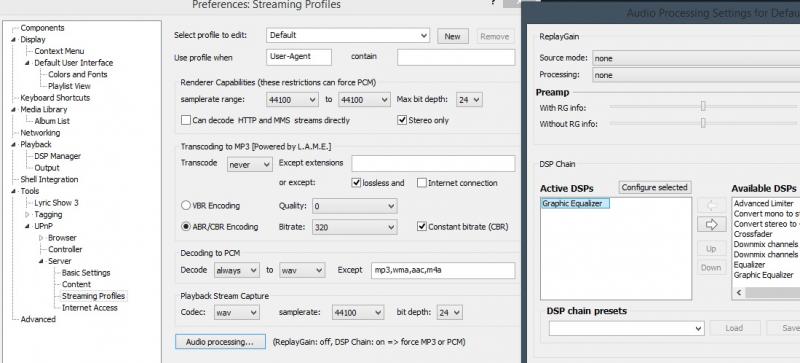This screenshot has width=800, height=363.
Task: Select Equalizer in Available DSPs list
Action: click(749, 264)
